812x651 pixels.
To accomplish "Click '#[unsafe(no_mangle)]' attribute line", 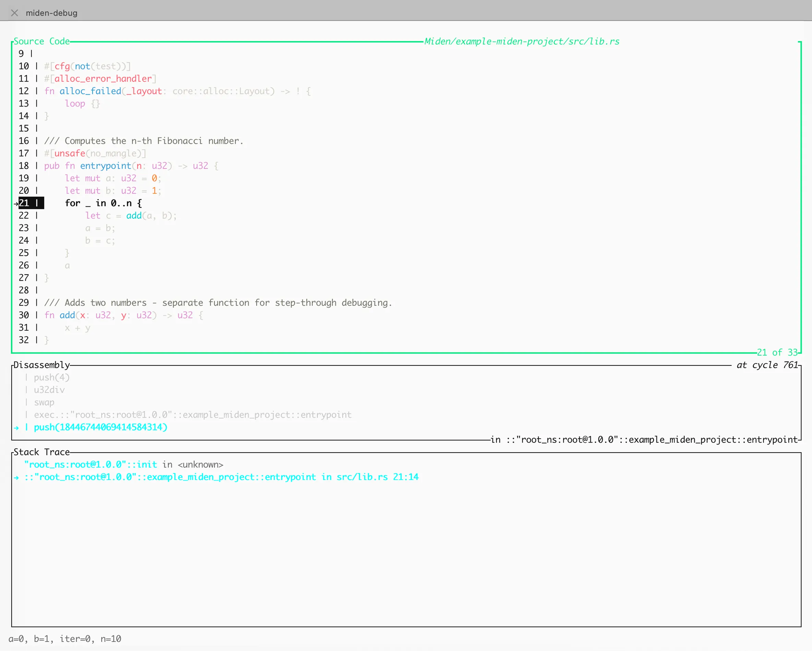I will [95, 153].
